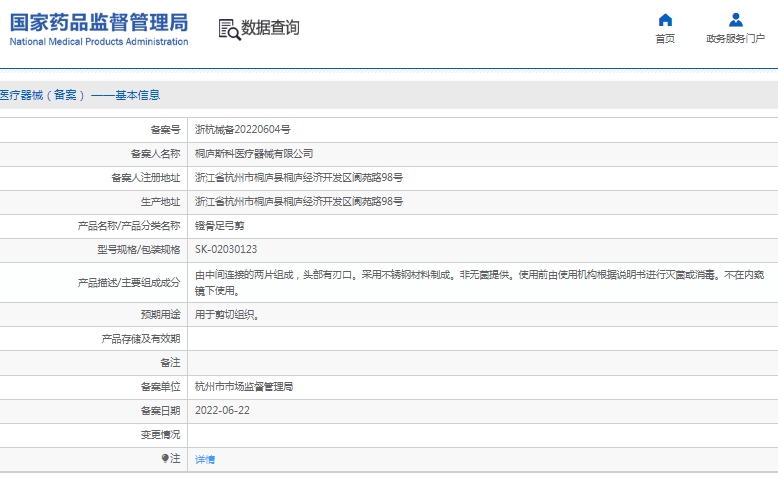Go to 首页 text link
Screen dimensions: 778x480
[665, 39]
